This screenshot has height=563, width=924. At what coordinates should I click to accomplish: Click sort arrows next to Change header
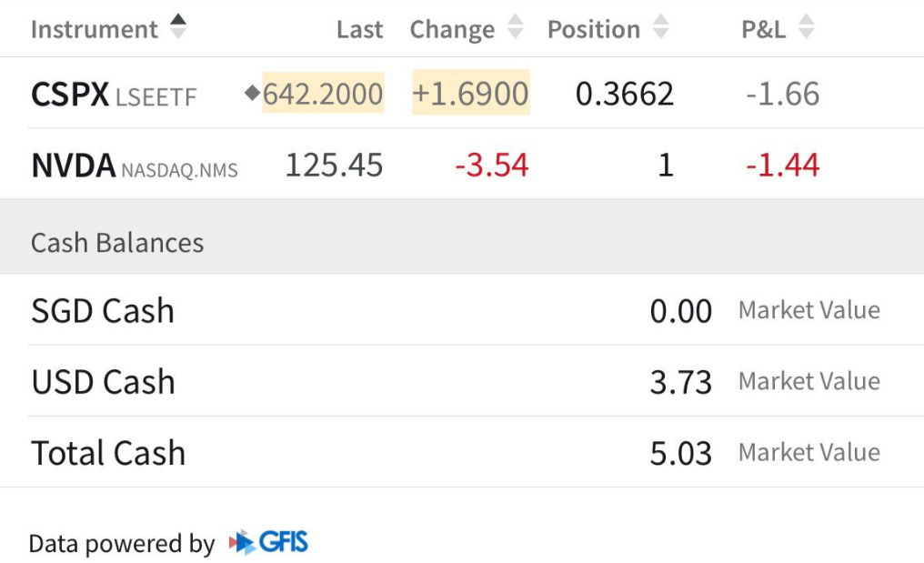pos(515,28)
